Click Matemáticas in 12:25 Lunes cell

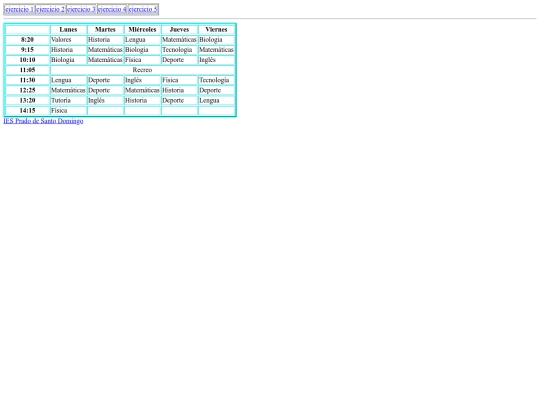pos(68,90)
